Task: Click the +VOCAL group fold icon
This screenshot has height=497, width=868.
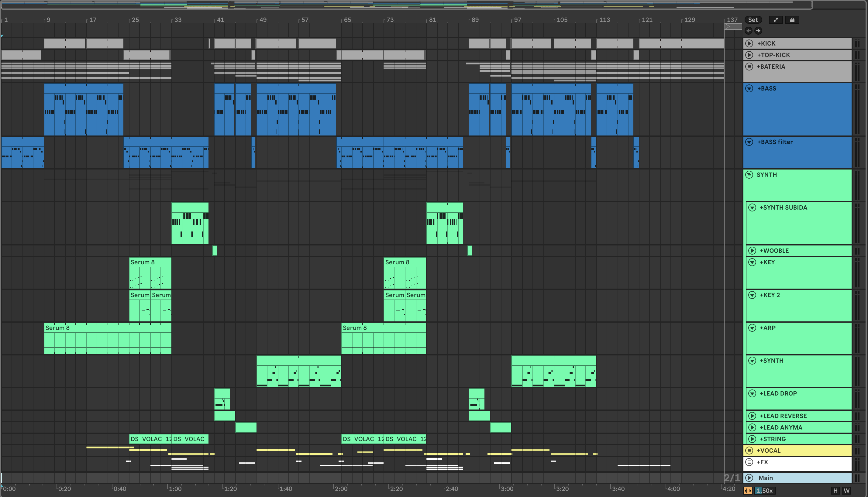Action: pos(749,451)
